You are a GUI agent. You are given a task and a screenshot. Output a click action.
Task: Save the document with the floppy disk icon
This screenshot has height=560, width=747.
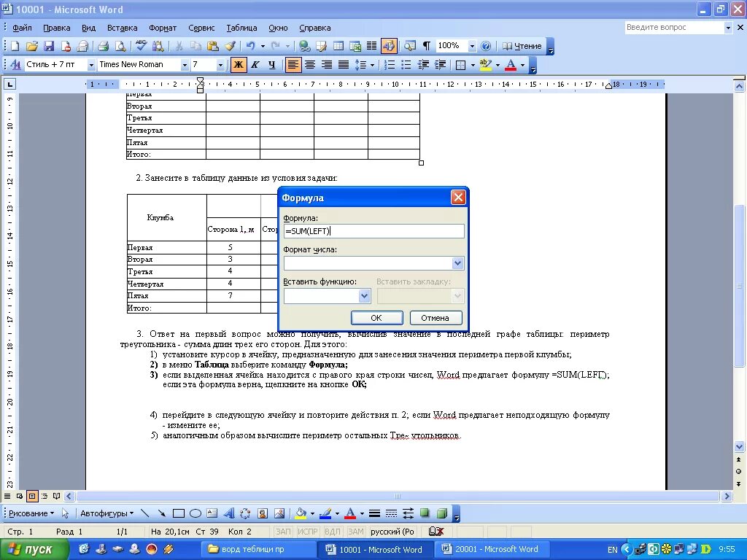pyautogui.click(x=49, y=46)
